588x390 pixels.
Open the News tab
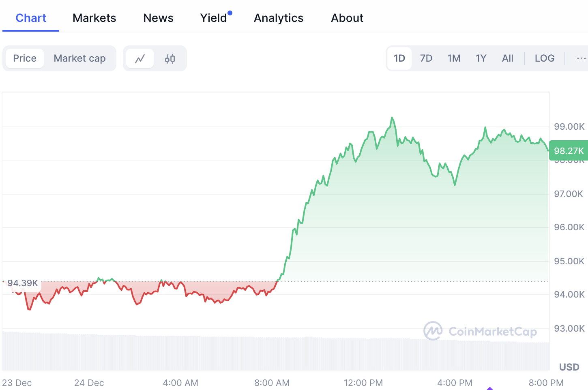tap(158, 18)
